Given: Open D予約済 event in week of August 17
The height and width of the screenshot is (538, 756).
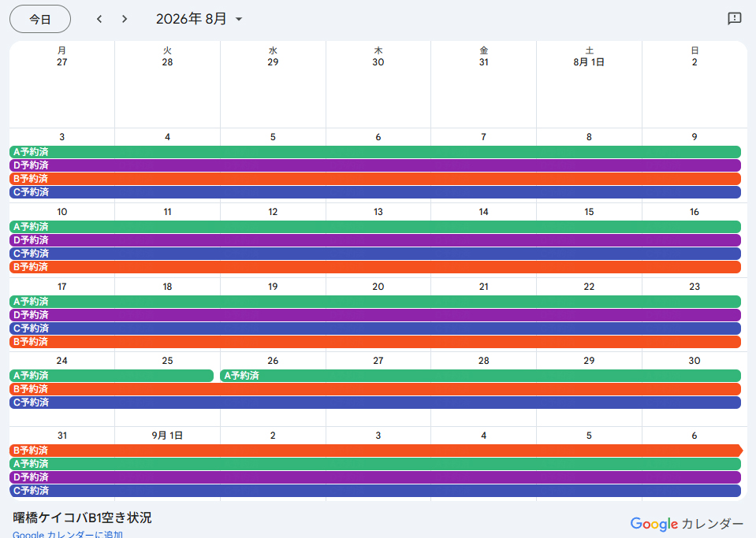Looking at the screenshot, I should click(375, 315).
